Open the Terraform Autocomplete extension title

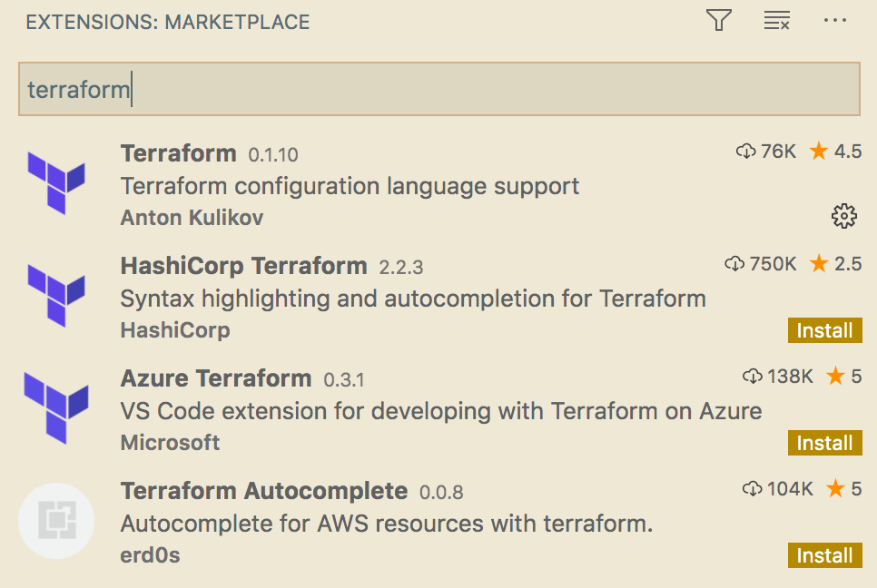[x=263, y=491]
